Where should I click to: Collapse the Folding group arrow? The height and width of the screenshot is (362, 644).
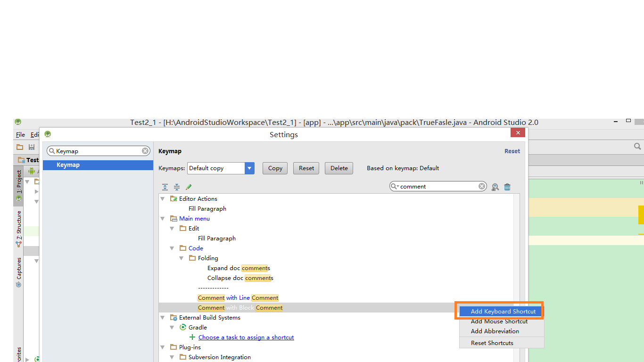pos(182,258)
